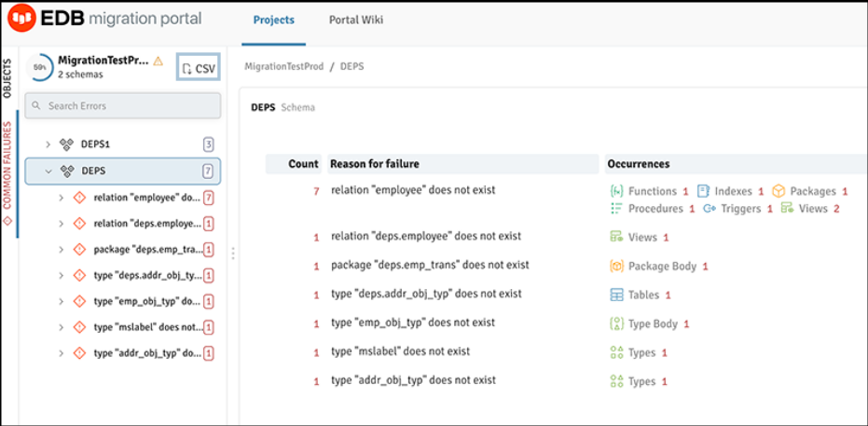Screen dimensions: 868x426
Task: Click the Triggers occurrence icon
Action: (710, 209)
